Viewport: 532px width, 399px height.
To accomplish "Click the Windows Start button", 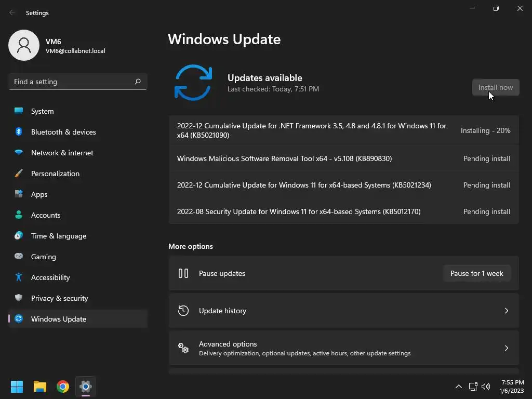I will click(17, 387).
